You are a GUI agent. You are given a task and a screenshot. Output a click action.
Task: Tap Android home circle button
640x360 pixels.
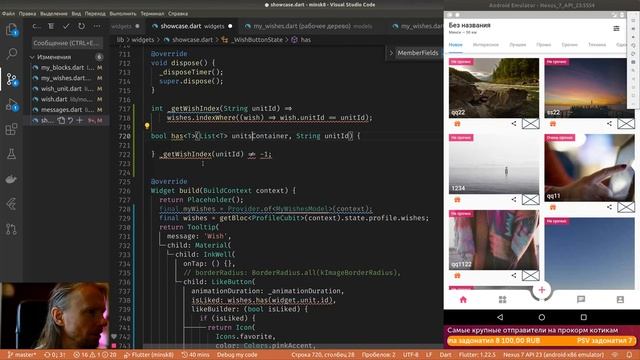[542, 317]
